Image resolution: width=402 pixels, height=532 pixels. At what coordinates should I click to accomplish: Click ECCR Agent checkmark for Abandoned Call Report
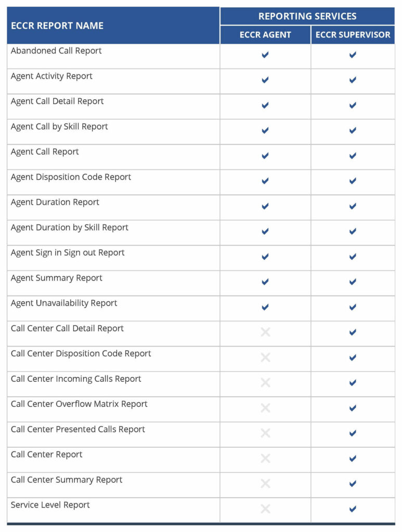click(x=265, y=55)
